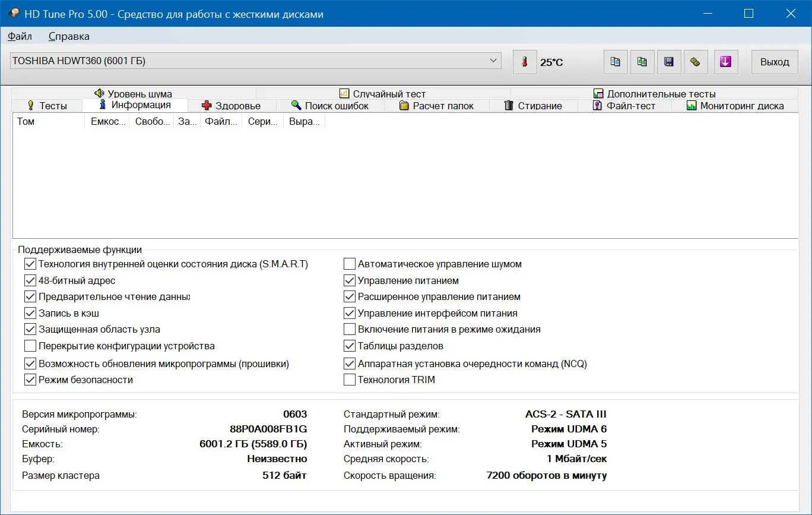Open the Расчет папок tab
Image resolution: width=812 pixels, height=515 pixels.
[437, 106]
